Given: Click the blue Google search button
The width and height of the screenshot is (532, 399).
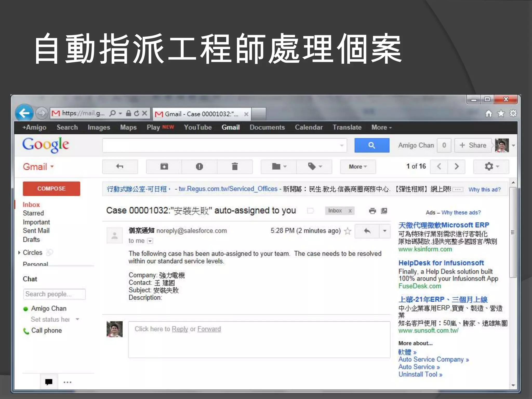Looking at the screenshot, I should pyautogui.click(x=372, y=145).
